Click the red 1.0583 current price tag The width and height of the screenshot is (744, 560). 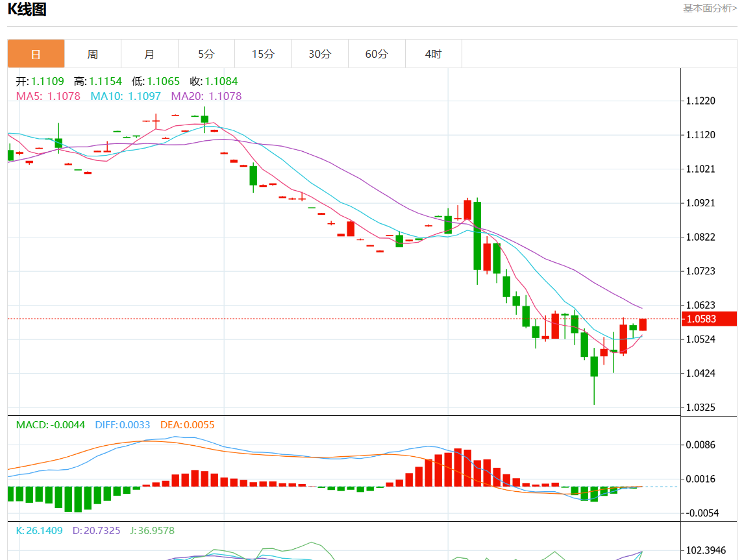(709, 319)
